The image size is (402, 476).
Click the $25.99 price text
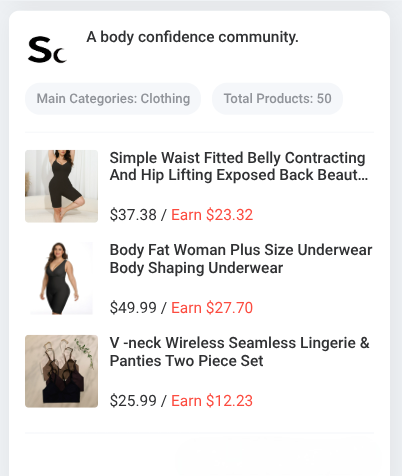point(133,401)
